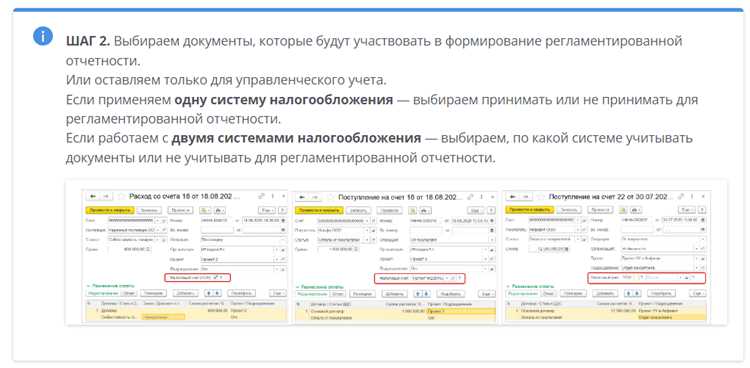Get link in Поступление на счет 22 window

681,197
